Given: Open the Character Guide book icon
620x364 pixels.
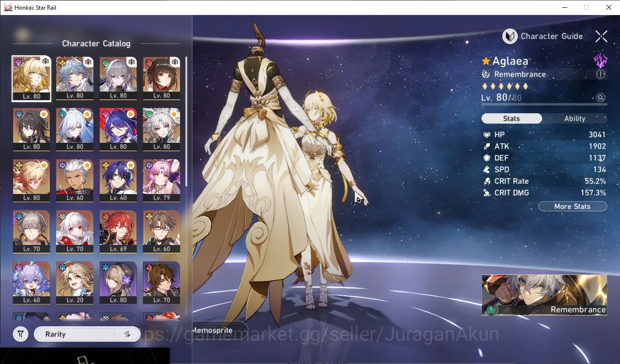Looking at the screenshot, I should [x=510, y=36].
